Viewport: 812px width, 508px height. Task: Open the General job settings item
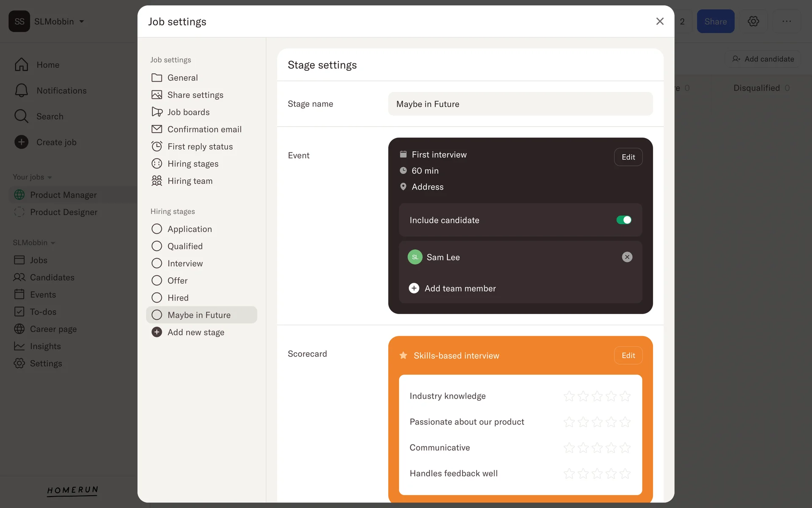pos(182,78)
